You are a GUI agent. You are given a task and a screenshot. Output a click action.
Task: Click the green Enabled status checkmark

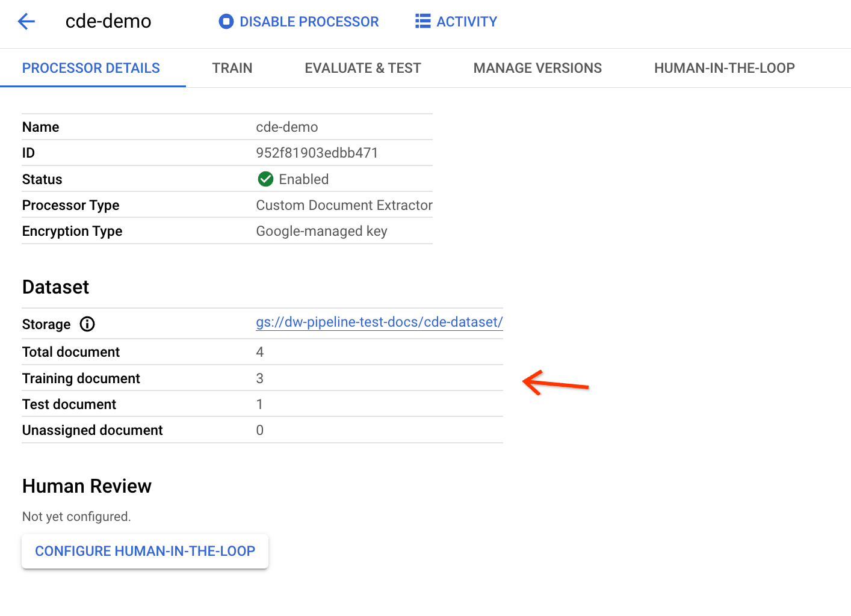(265, 179)
